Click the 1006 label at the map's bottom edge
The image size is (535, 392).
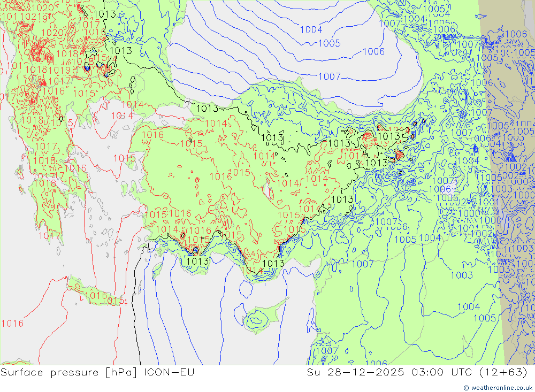[x=376, y=364]
